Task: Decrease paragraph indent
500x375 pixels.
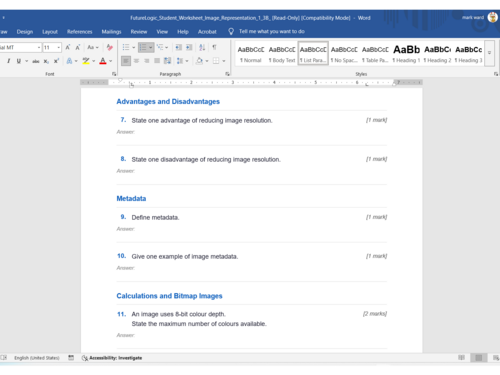Action: (179, 47)
